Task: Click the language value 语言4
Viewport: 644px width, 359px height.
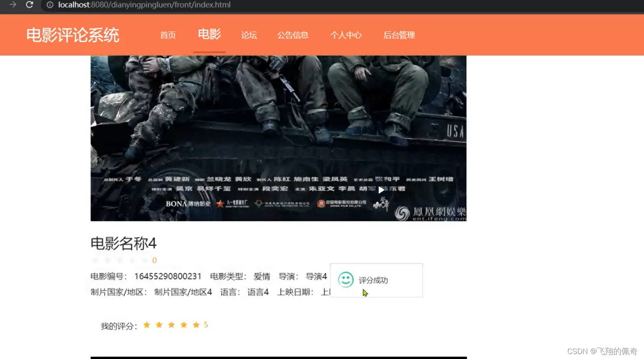Action: point(258,292)
